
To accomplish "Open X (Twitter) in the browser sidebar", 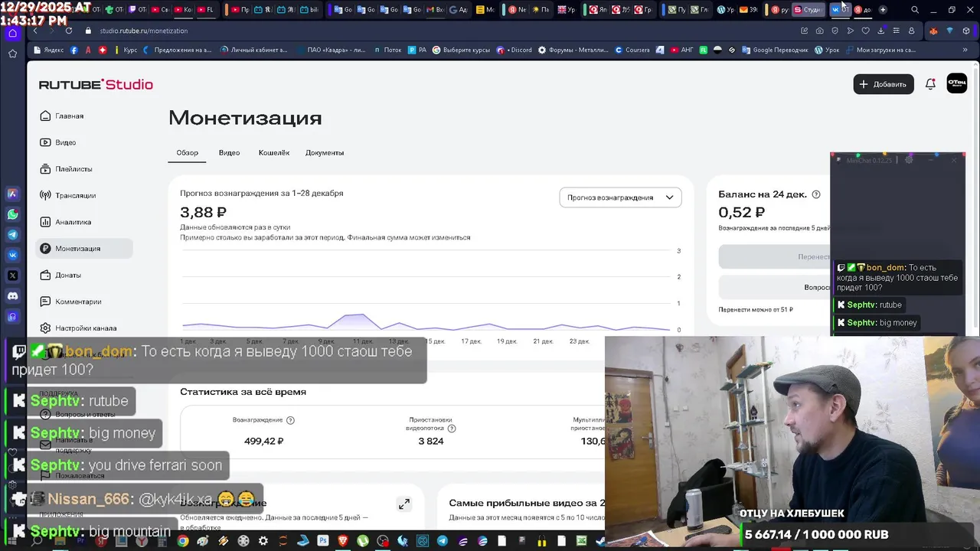I will (x=12, y=275).
